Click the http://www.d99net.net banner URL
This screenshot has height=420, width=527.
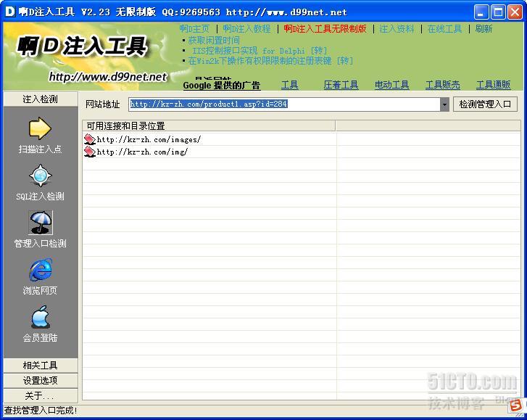(108, 77)
